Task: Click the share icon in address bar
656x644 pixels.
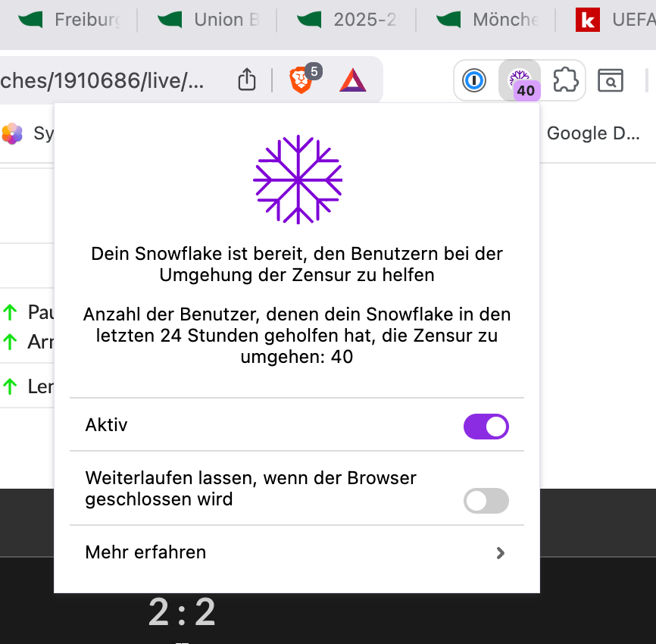Action: [x=247, y=80]
